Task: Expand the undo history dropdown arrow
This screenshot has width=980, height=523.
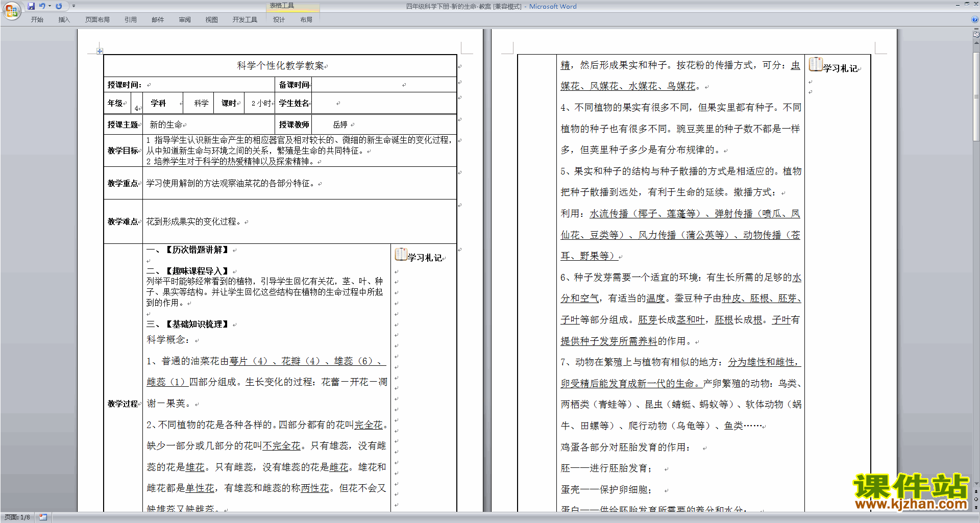Action: 50,6
